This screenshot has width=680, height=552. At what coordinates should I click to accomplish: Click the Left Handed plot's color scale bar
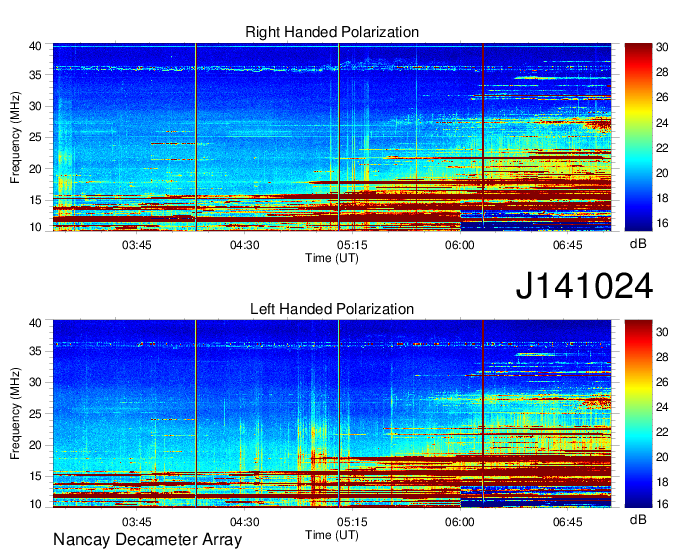point(638,414)
